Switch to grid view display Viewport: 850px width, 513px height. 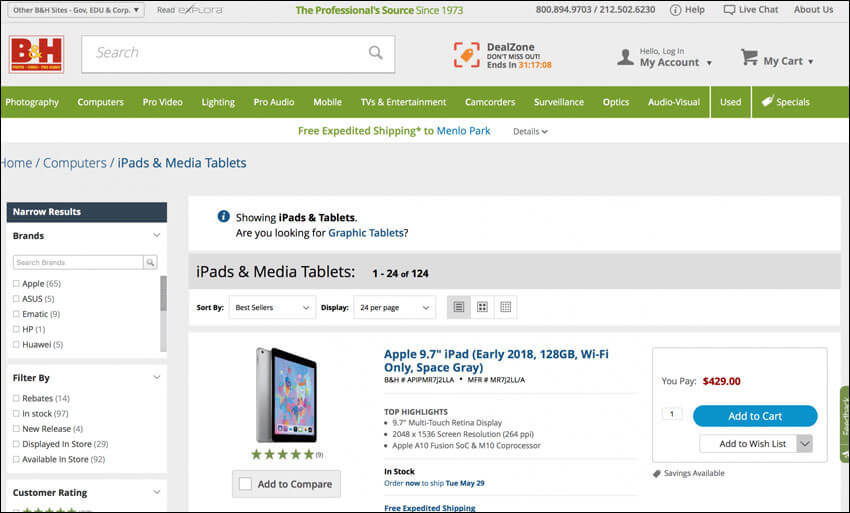pos(482,307)
